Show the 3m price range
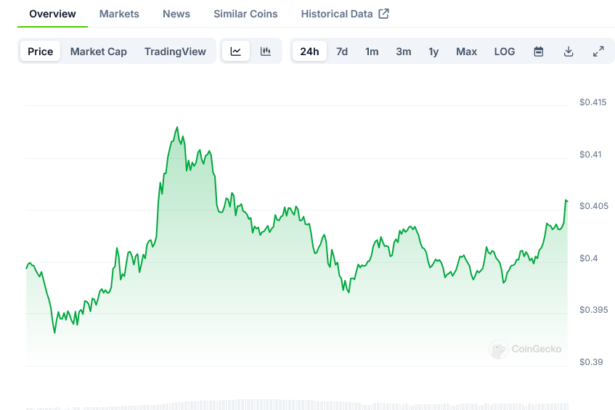The width and height of the screenshot is (615, 410). pos(403,51)
